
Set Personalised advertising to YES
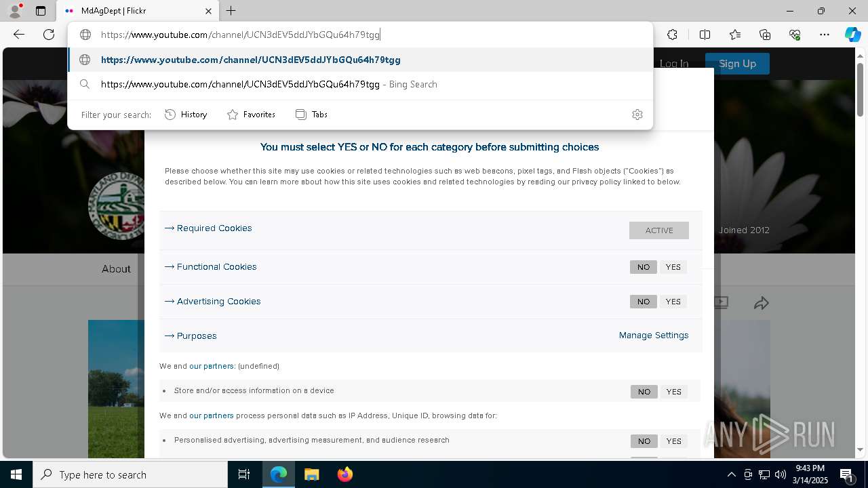673,441
